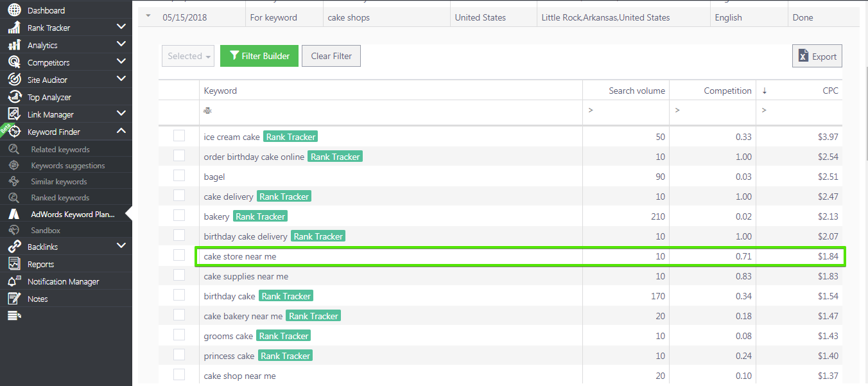
Task: Click the Top Analyzer icon
Action: pyautogui.click(x=14, y=97)
